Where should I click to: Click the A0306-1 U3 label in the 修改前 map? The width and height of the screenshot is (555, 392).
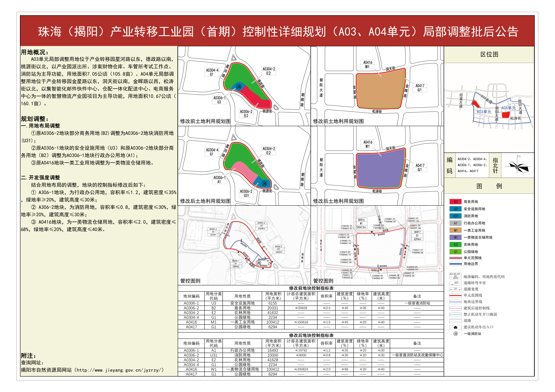(x=219, y=100)
